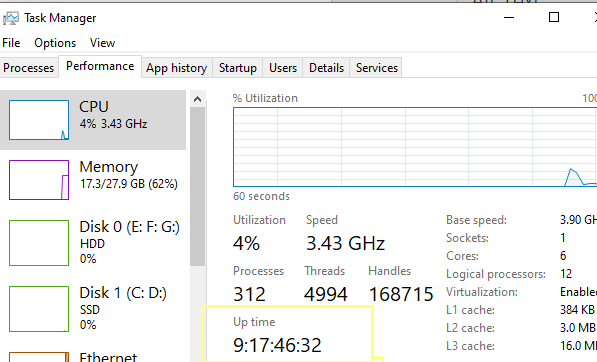Click the L3 cache label
The width and height of the screenshot is (597, 362).
pyautogui.click(x=470, y=346)
